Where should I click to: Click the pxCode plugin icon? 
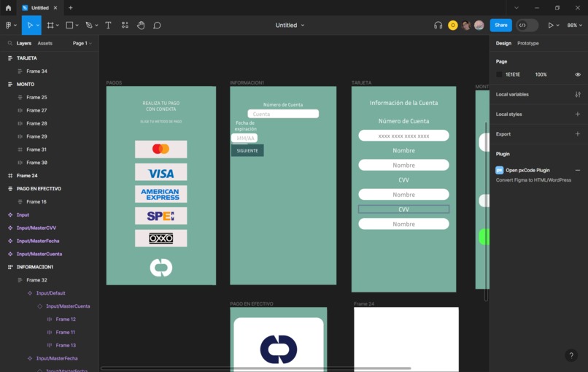coord(500,170)
